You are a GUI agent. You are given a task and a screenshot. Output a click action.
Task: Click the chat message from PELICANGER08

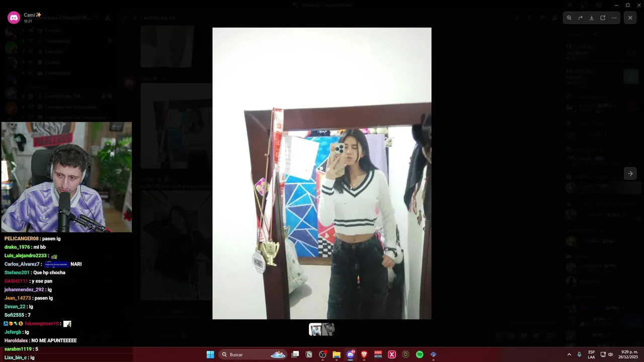click(33, 238)
